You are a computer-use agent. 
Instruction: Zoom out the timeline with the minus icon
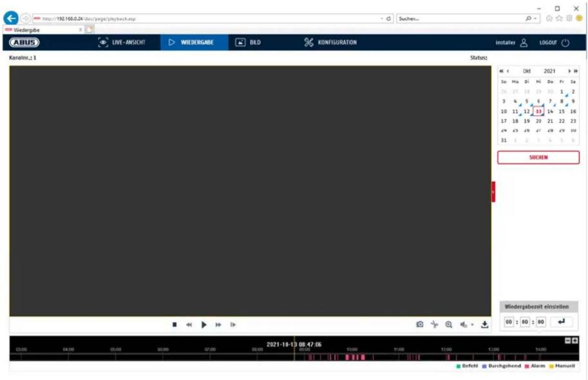[568, 340]
